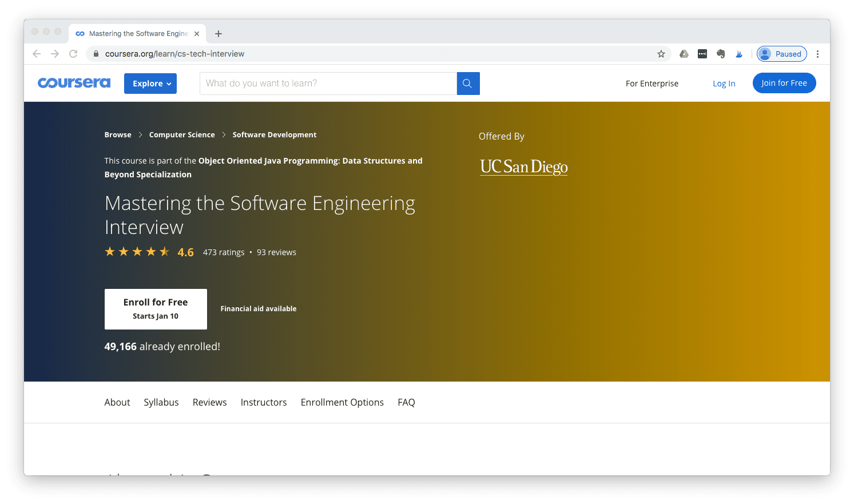Screen dimensions: 854x504
Task: Click the blue search magnifier button
Action: click(x=468, y=84)
